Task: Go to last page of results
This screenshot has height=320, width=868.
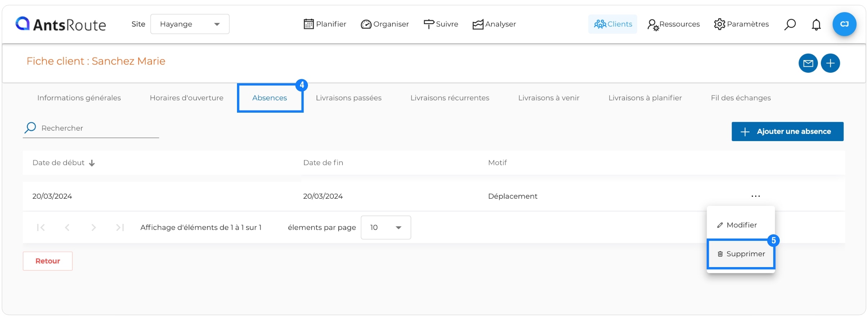Action: pos(120,227)
